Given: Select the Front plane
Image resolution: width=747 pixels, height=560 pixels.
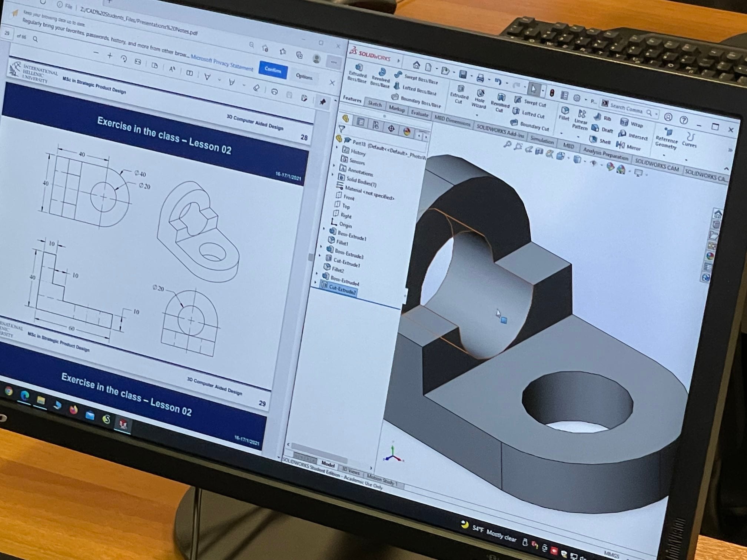Looking at the screenshot, I should point(345,197).
